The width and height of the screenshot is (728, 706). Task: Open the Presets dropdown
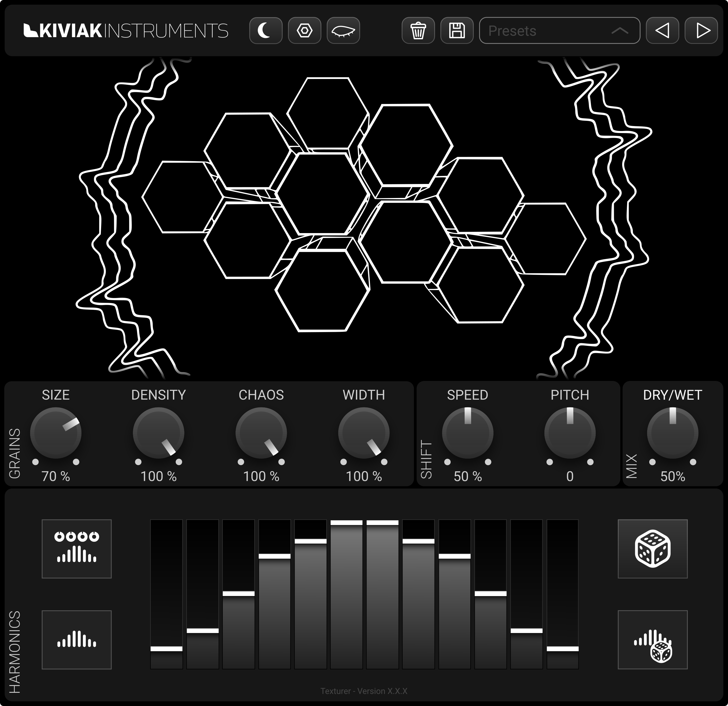(x=550, y=30)
